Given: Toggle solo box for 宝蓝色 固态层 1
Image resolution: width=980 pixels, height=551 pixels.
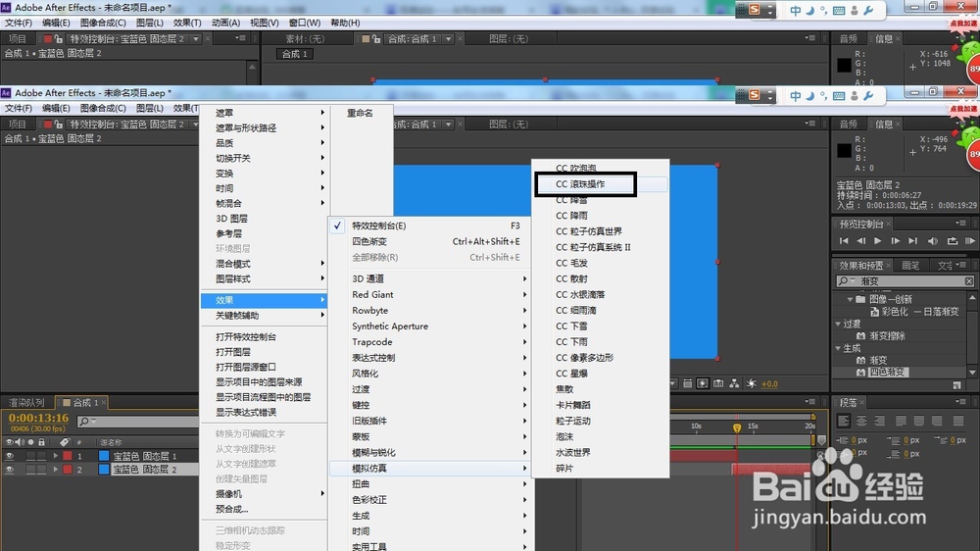Looking at the screenshot, I should tap(30, 456).
